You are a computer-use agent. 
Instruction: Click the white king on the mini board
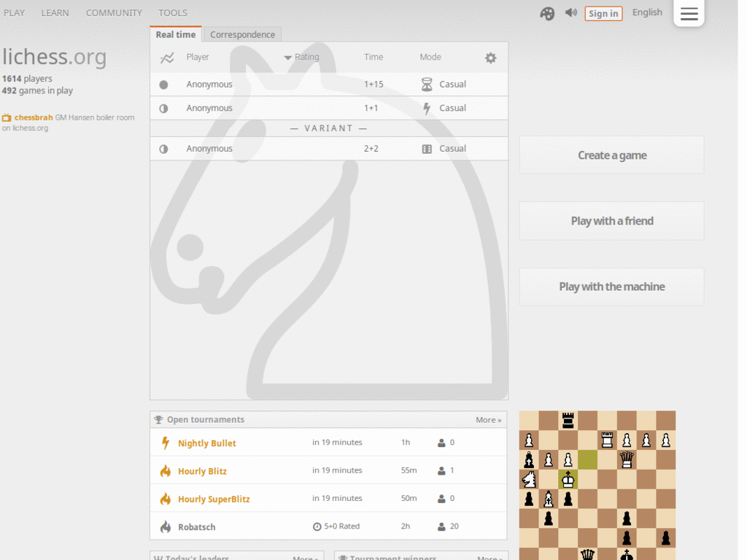tap(568, 480)
